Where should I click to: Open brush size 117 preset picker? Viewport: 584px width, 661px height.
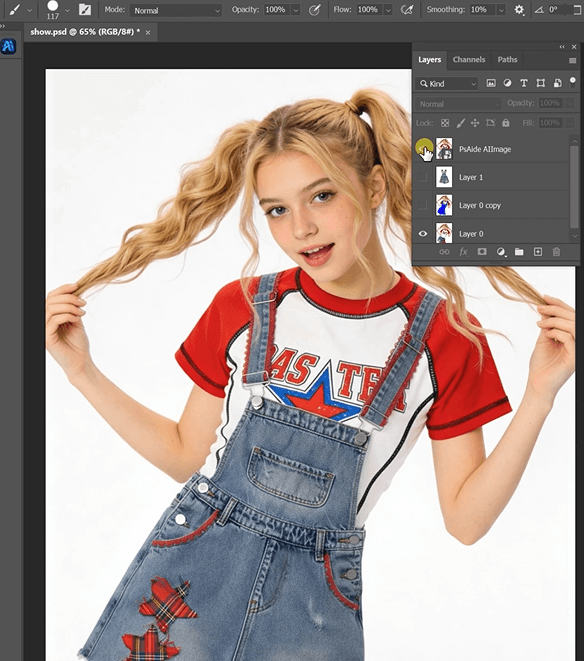67,10
